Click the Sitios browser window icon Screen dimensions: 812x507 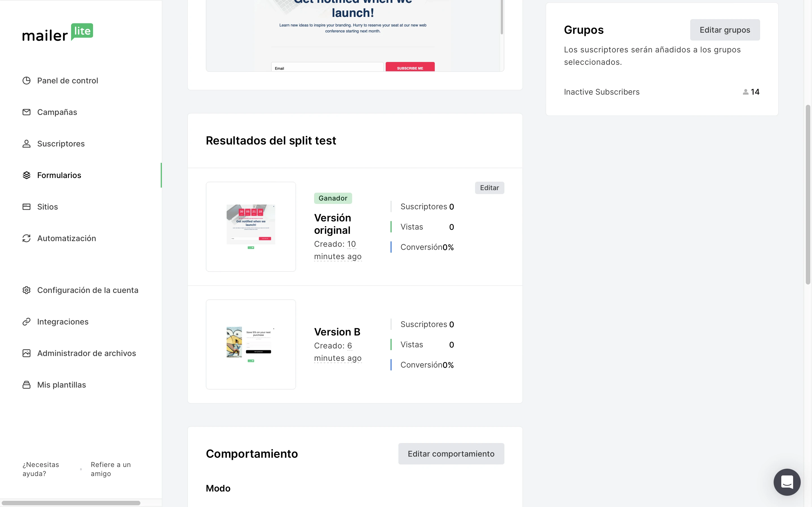pyautogui.click(x=27, y=206)
